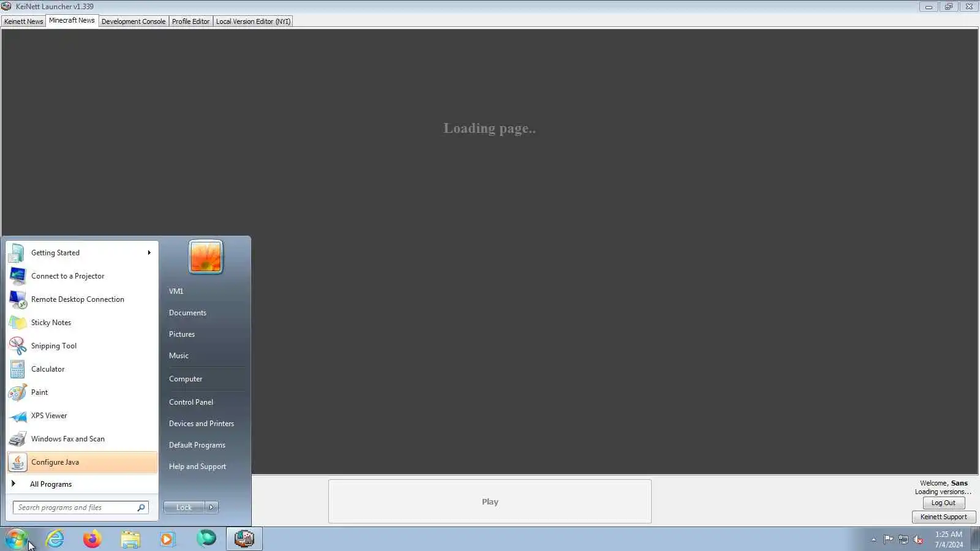Screen dimensions: 980x551
Task: Open Devices and Printers
Action: [202, 424]
